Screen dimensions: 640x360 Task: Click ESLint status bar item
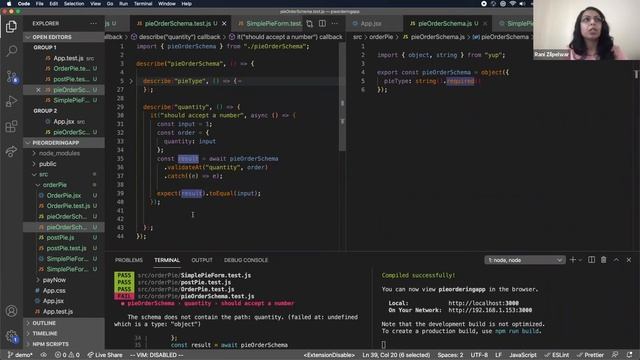[x=557, y=355]
